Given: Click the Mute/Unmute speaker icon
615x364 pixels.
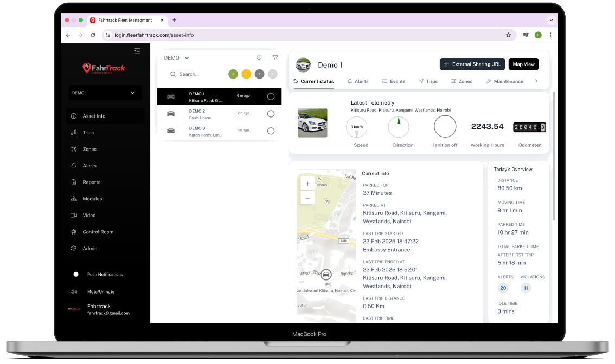Looking at the screenshot, I should tap(74, 291).
